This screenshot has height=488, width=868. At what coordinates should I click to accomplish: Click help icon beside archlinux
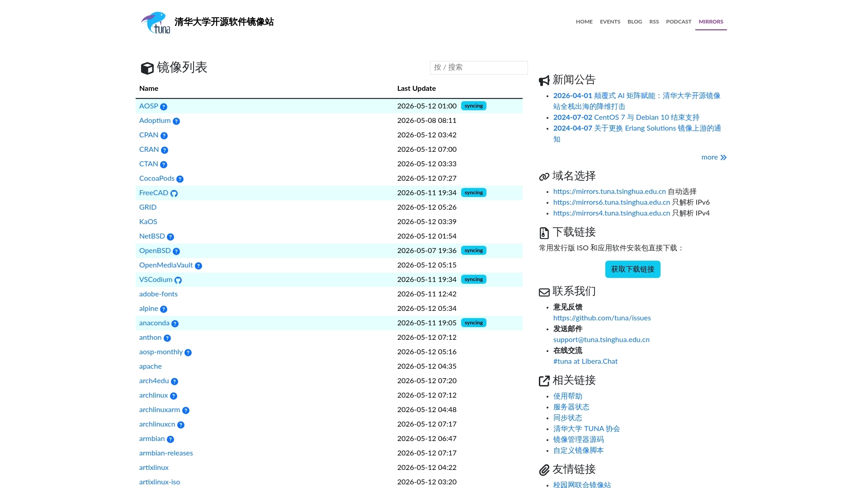point(174,396)
